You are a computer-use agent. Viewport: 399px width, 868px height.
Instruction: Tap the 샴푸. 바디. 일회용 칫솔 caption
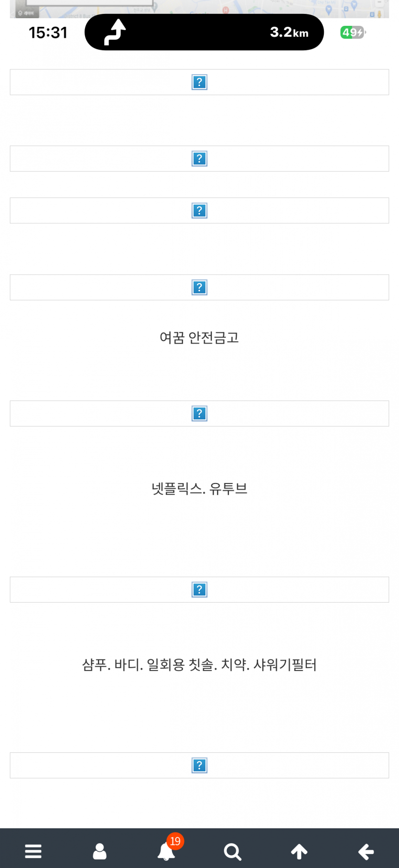(199, 665)
